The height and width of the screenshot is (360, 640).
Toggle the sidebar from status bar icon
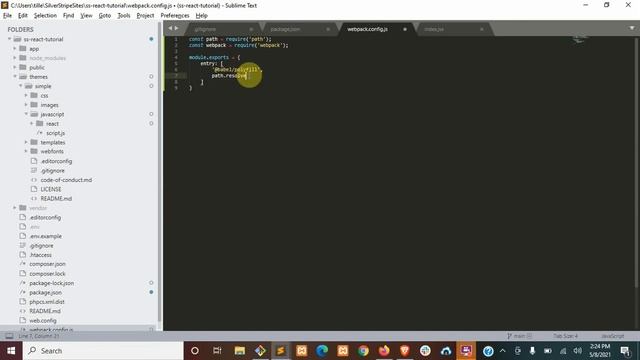click(x=9, y=336)
